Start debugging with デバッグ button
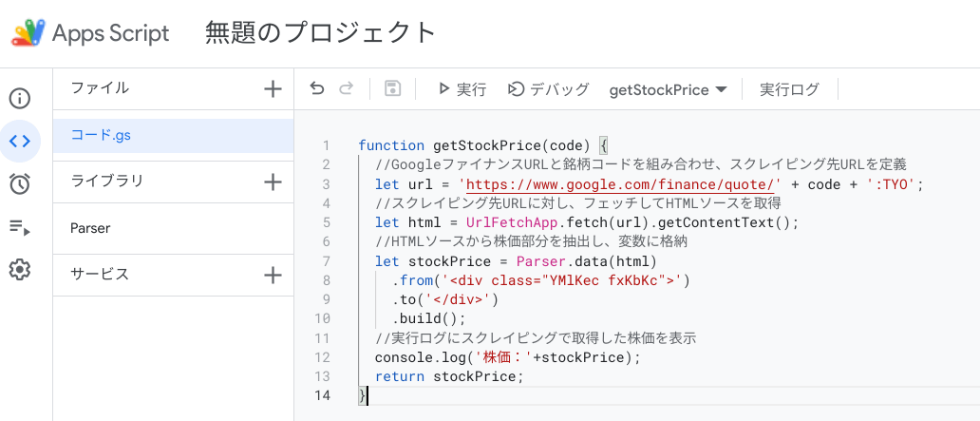 click(x=548, y=88)
